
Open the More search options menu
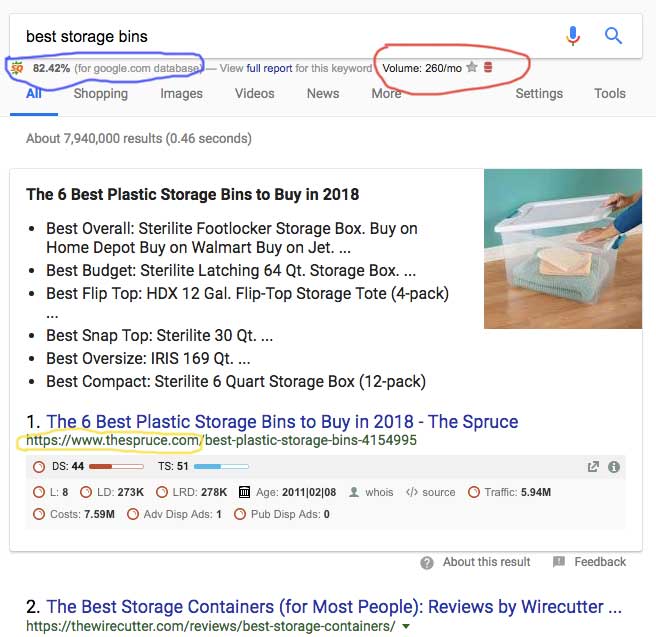pyautogui.click(x=386, y=94)
